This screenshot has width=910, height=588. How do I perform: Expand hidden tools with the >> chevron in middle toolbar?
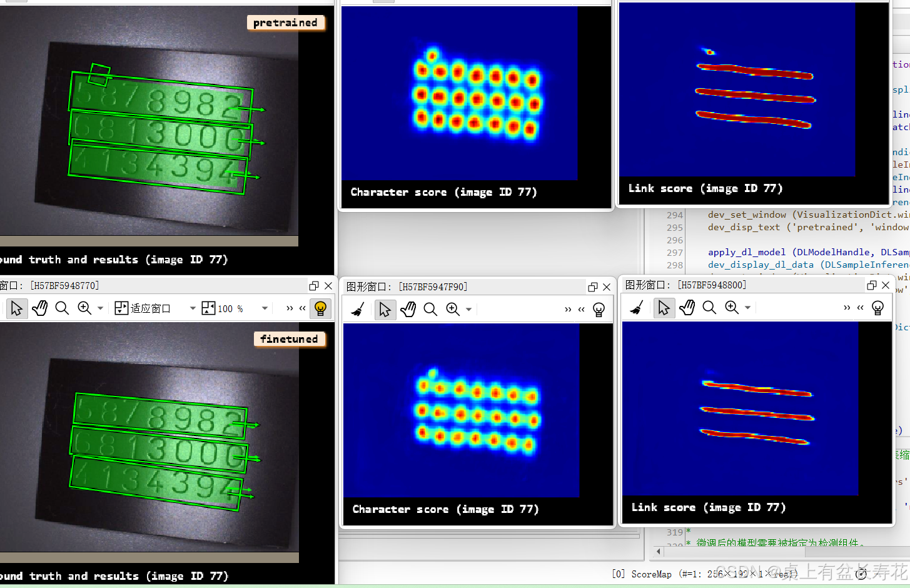567,308
